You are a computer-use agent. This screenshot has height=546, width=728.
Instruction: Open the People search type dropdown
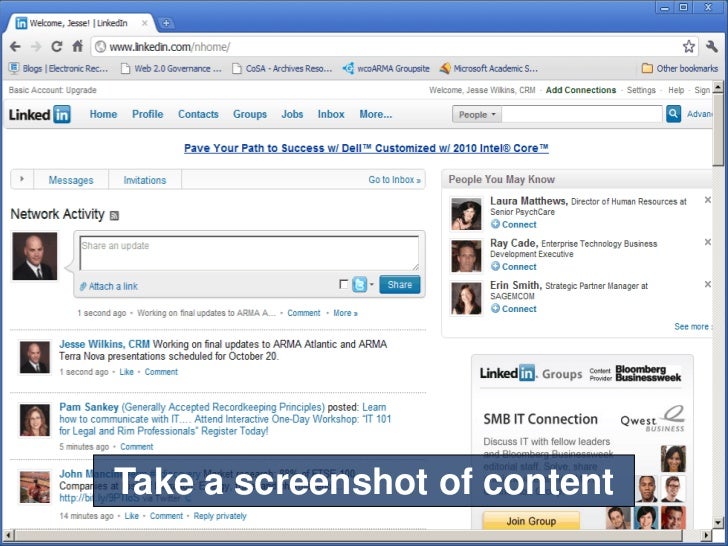coord(477,115)
